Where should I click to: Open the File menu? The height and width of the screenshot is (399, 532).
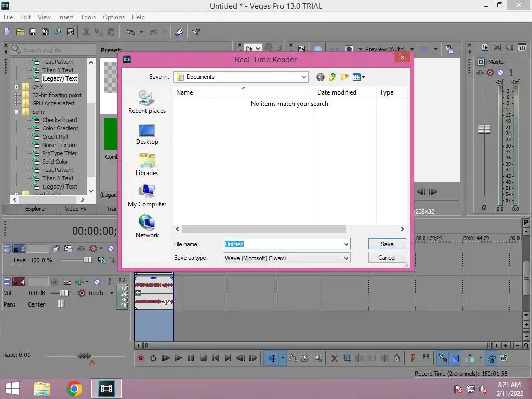click(x=8, y=17)
